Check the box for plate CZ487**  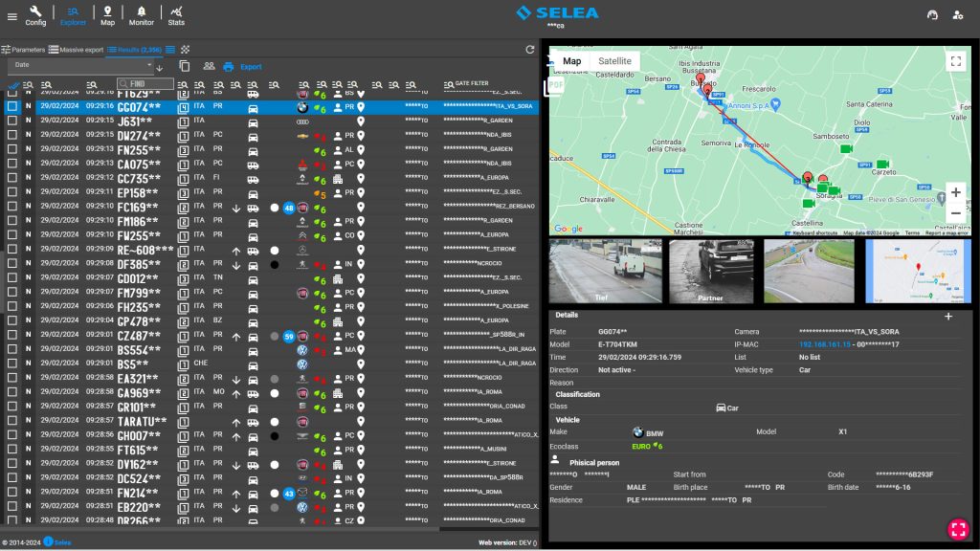(x=11, y=335)
